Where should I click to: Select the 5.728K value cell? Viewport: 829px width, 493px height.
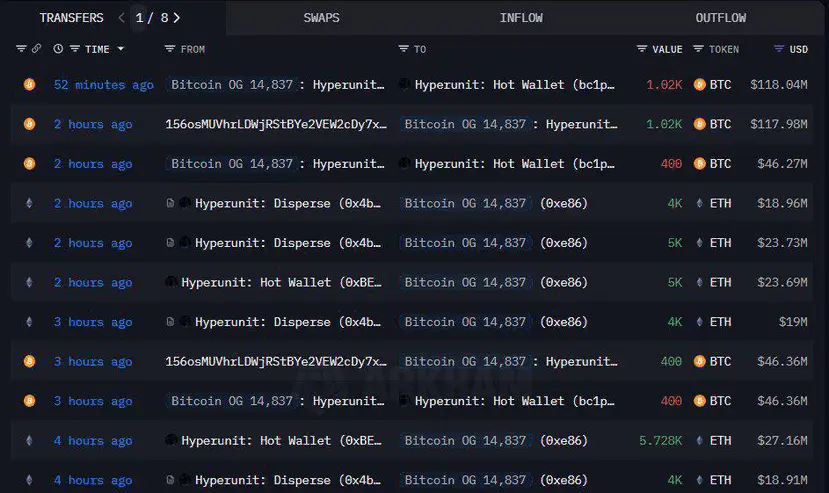pos(660,441)
